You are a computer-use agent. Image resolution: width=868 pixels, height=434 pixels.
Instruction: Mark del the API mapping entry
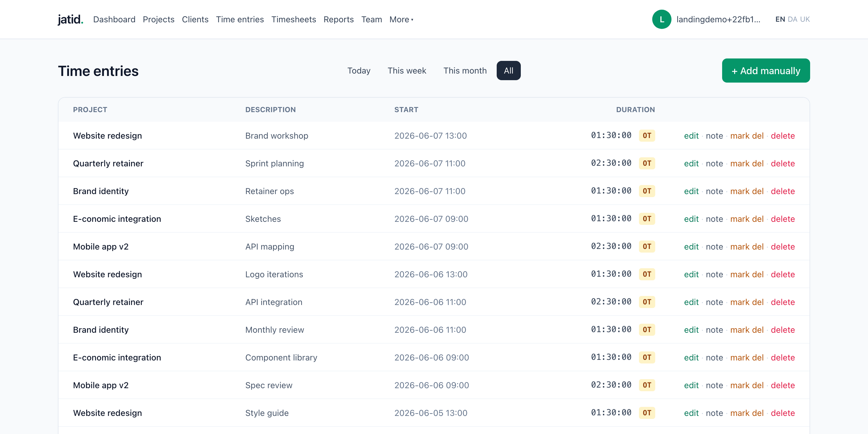(x=747, y=247)
